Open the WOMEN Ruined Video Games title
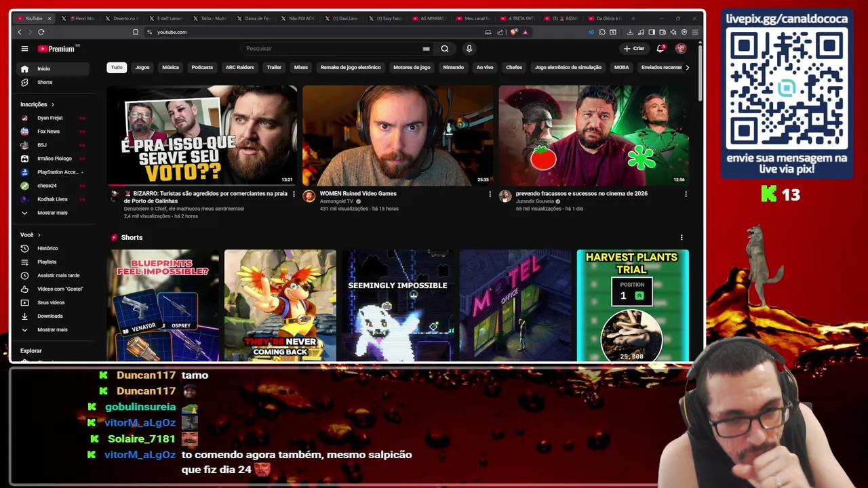Screen dimensions: 868x488 (x=358, y=193)
